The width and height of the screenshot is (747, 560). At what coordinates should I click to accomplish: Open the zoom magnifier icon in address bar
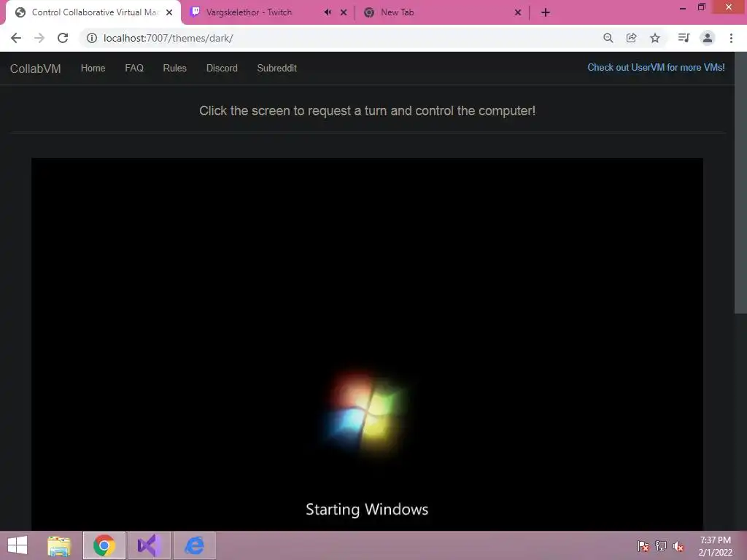608,38
